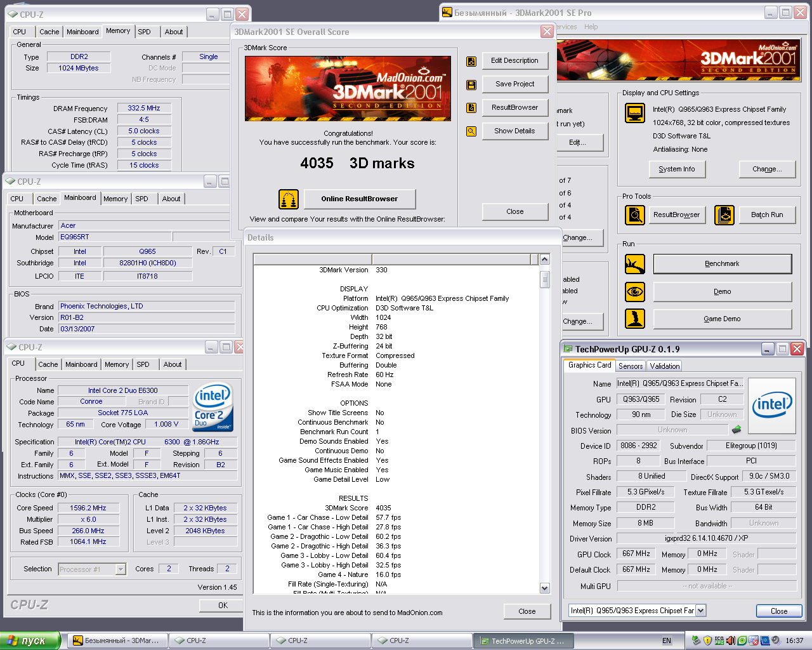
Task: Click the Windows Start button
Action: pyautogui.click(x=30, y=640)
